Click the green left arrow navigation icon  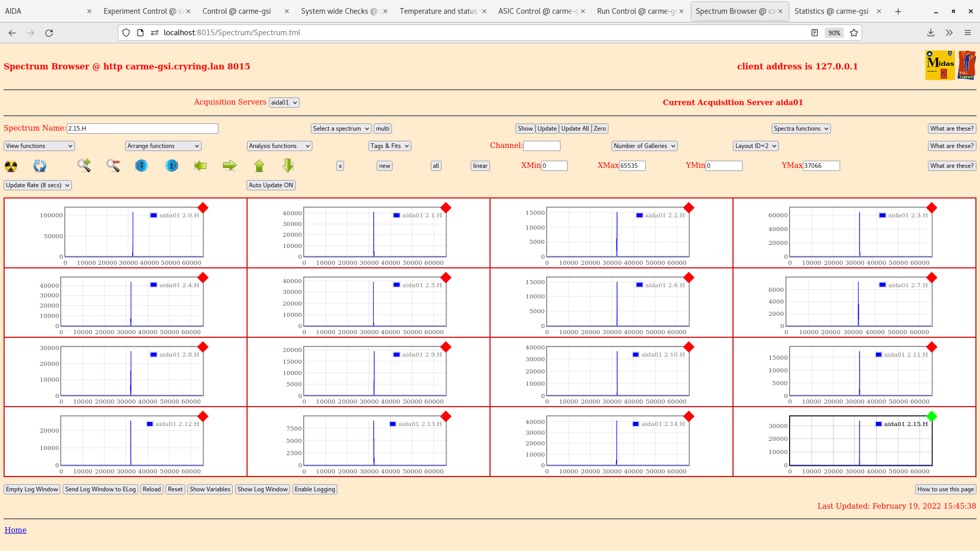point(201,166)
